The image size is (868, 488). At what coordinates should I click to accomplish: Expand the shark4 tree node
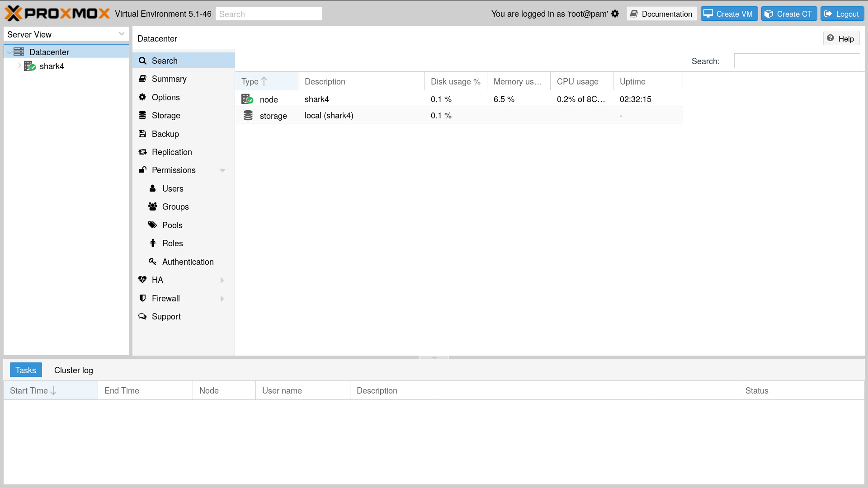(19, 66)
